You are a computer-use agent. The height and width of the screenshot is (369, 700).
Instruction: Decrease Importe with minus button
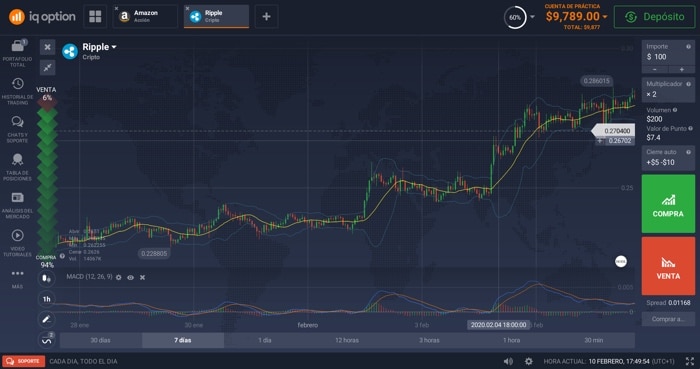coord(655,70)
